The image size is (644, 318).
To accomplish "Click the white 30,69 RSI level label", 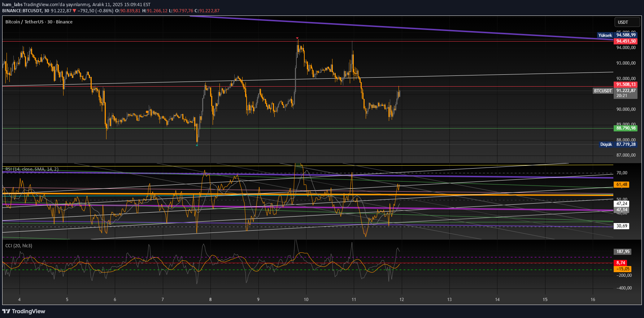I will click(x=621, y=226).
